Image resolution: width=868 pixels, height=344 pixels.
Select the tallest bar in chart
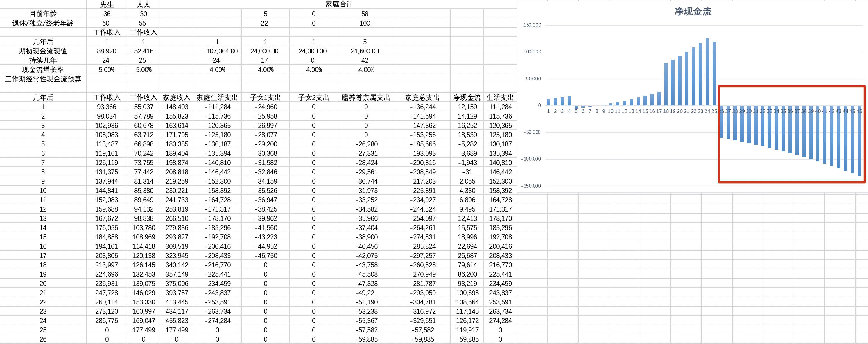pos(707,71)
